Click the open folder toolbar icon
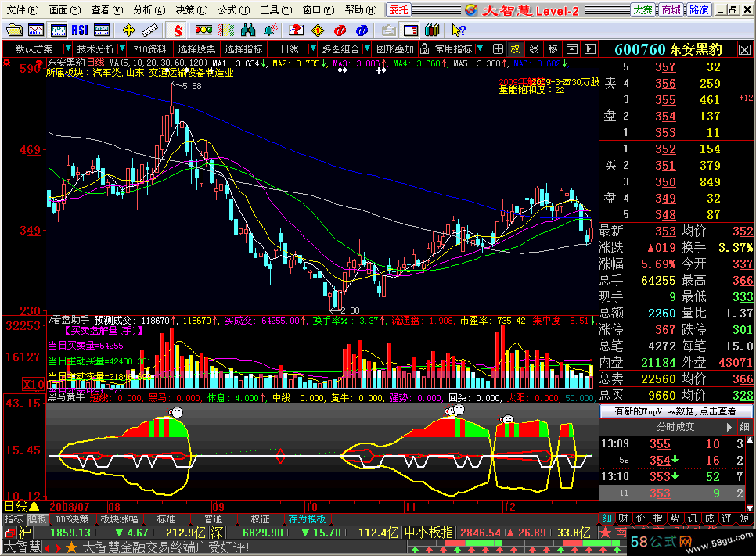 [14, 30]
